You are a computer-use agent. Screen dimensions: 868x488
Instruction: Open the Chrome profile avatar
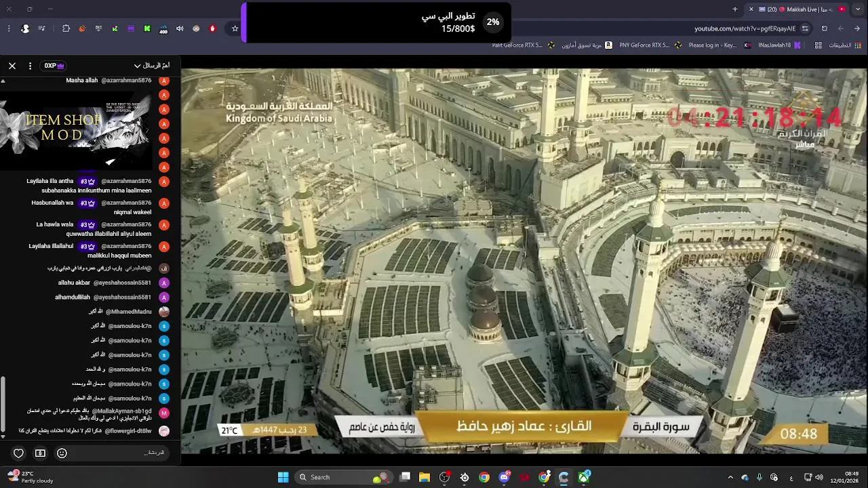click(25, 28)
